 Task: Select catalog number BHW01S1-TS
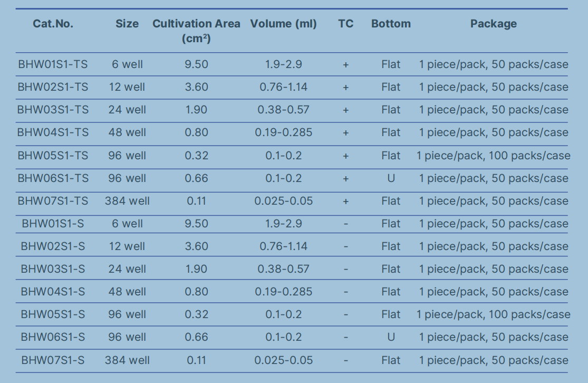(x=53, y=64)
